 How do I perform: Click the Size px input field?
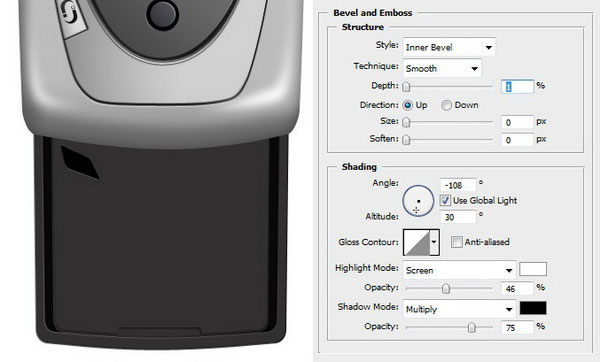(517, 122)
